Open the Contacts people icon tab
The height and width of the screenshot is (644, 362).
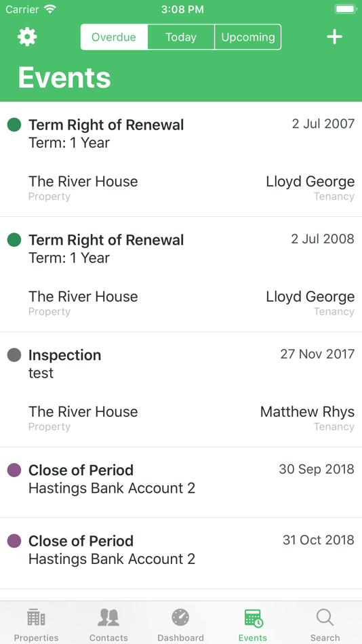click(108, 625)
